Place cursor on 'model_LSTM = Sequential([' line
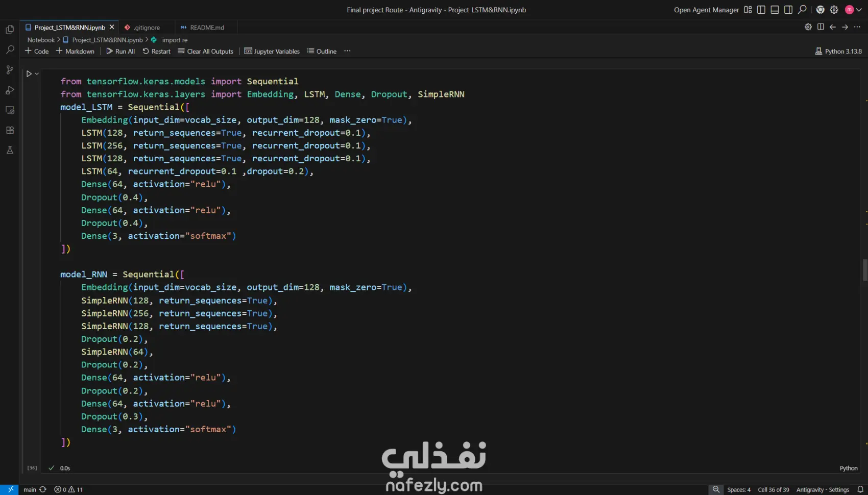Image resolution: width=868 pixels, height=495 pixels. tap(125, 107)
